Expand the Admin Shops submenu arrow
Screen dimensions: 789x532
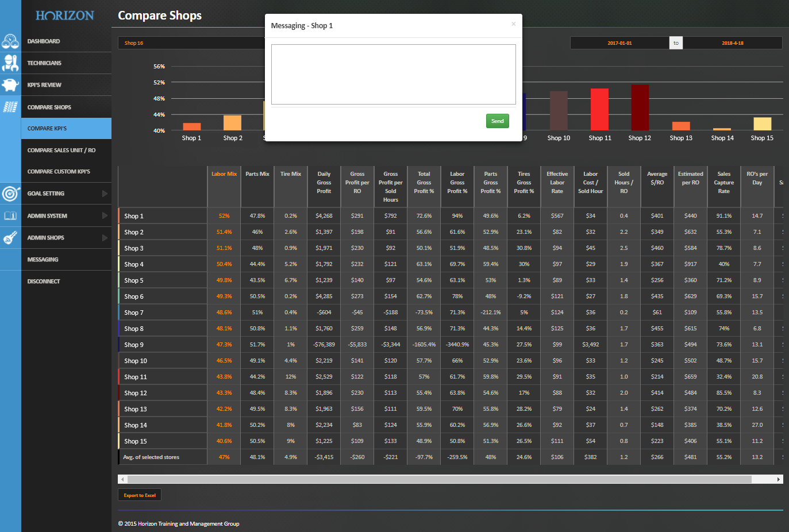coord(105,237)
